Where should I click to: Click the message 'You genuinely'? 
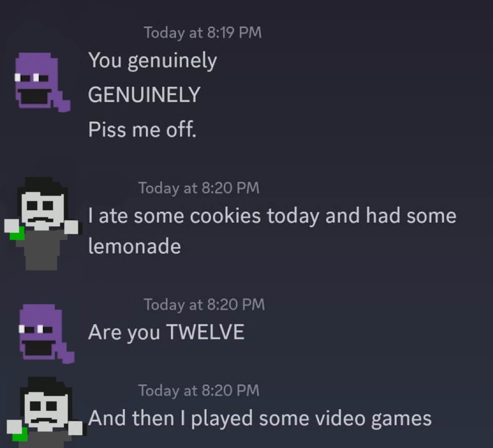tap(153, 61)
